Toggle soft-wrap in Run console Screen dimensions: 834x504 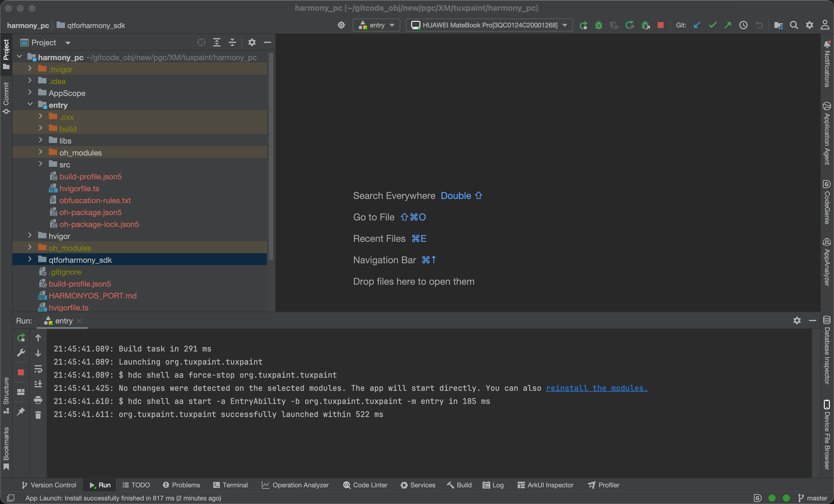[38, 369]
